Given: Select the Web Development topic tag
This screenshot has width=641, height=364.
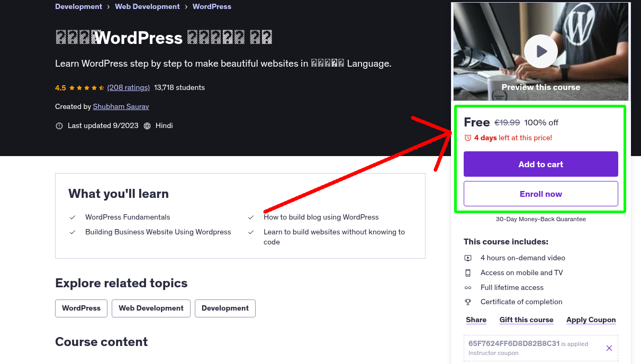Looking at the screenshot, I should (x=151, y=308).
